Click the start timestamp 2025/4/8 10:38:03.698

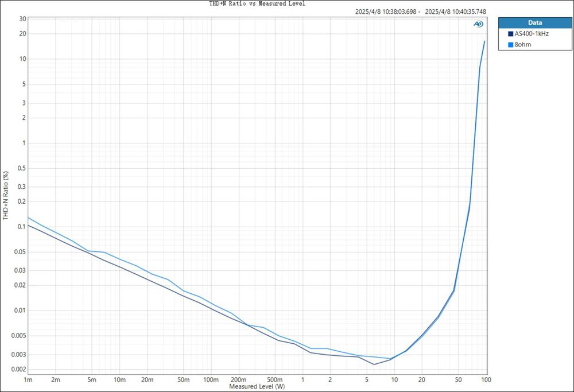[386, 11]
